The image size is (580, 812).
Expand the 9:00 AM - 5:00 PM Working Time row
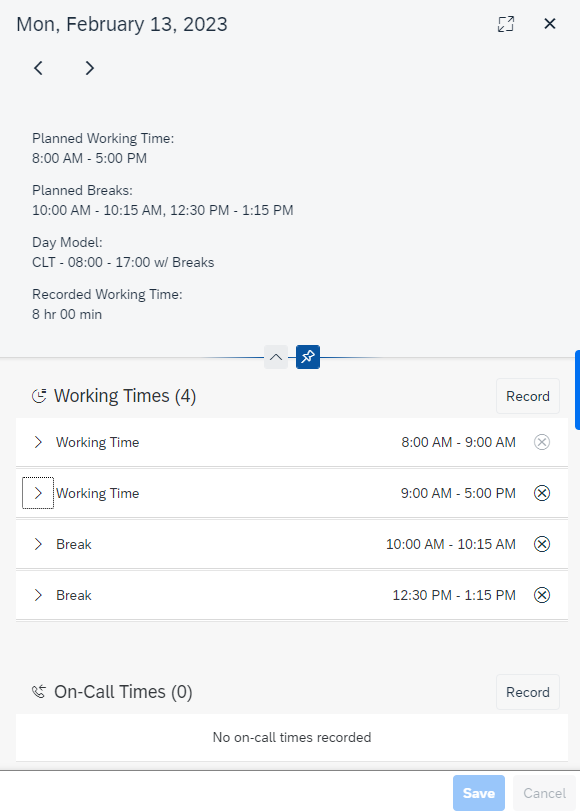pos(38,493)
